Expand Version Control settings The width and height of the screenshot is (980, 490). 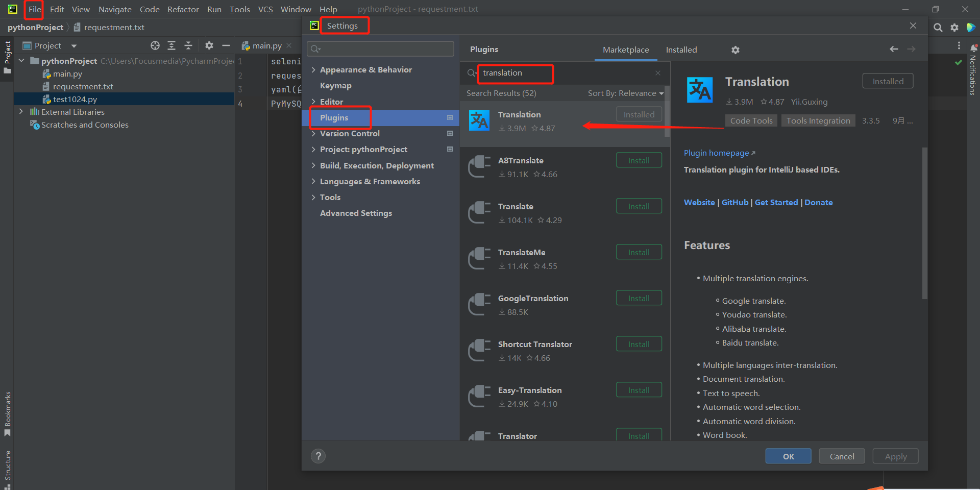313,134
